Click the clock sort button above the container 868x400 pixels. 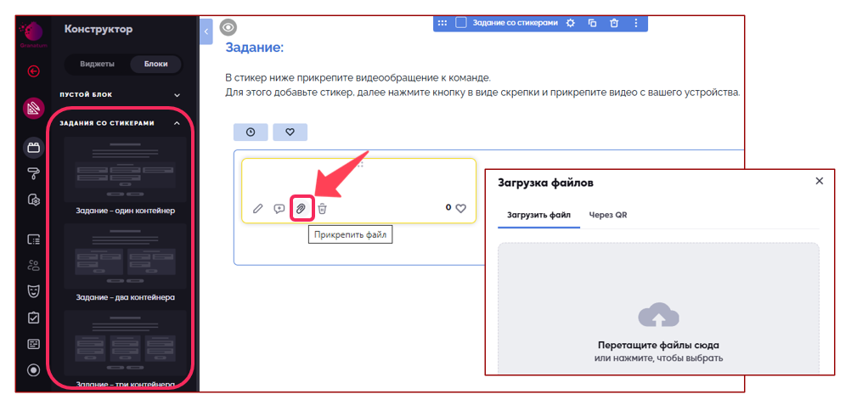pos(251,132)
